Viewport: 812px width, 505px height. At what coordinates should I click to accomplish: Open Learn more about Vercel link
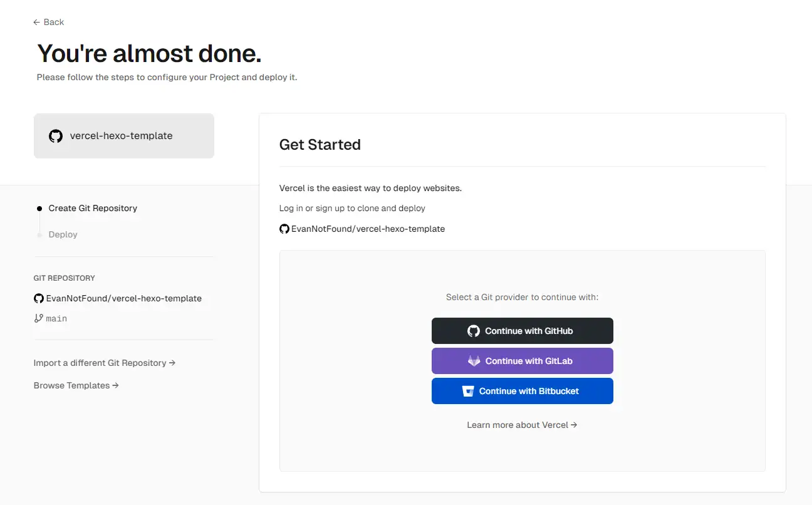523,425
